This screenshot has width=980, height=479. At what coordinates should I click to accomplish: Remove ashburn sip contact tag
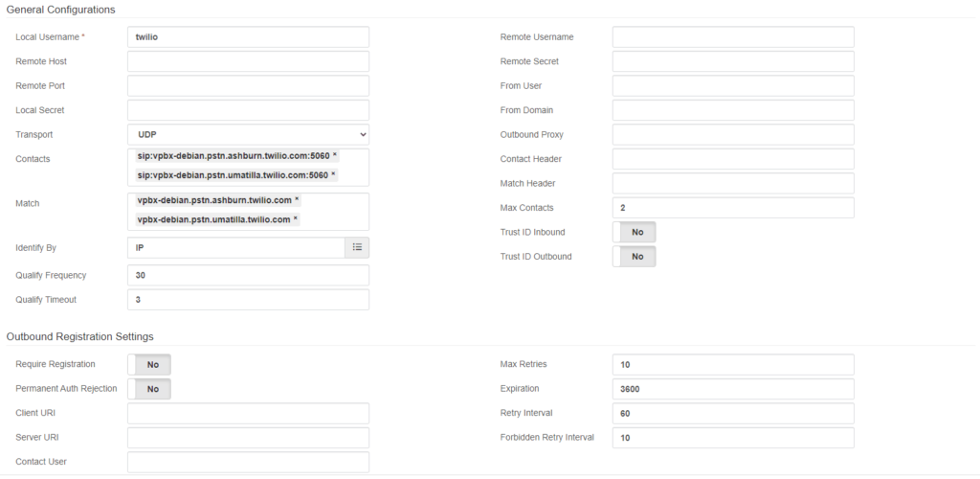[x=335, y=156]
